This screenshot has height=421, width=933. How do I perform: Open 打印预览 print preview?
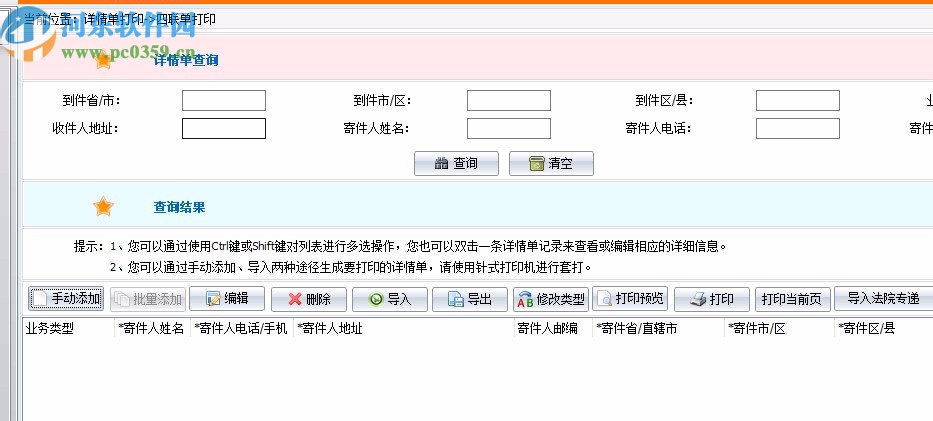click(x=630, y=299)
